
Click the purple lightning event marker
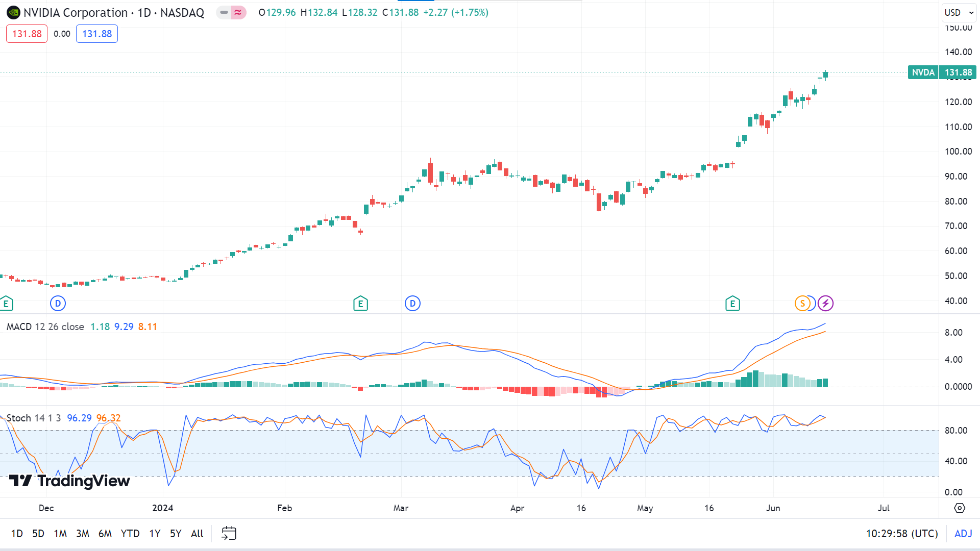coord(825,304)
